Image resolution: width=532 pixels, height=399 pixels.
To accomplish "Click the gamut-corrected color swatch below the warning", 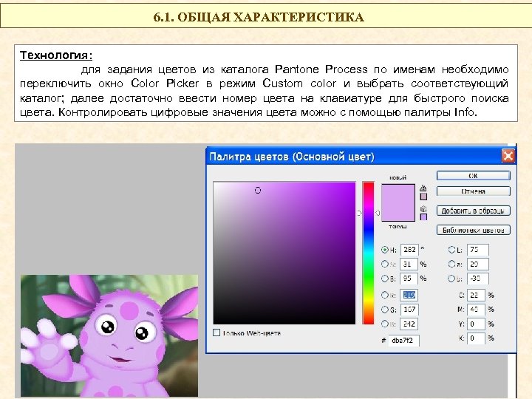I will (423, 197).
